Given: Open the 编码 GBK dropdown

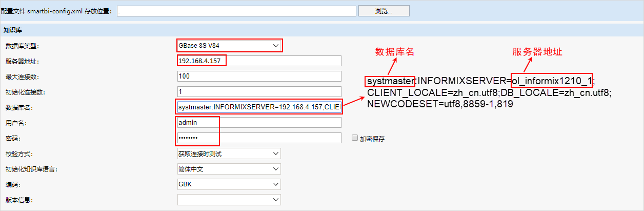Looking at the screenshot, I should click(229, 184).
